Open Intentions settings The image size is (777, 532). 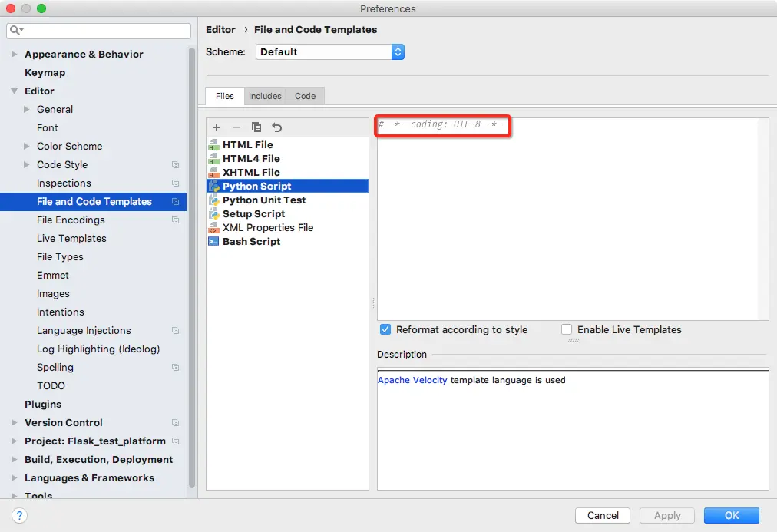pyautogui.click(x=61, y=312)
